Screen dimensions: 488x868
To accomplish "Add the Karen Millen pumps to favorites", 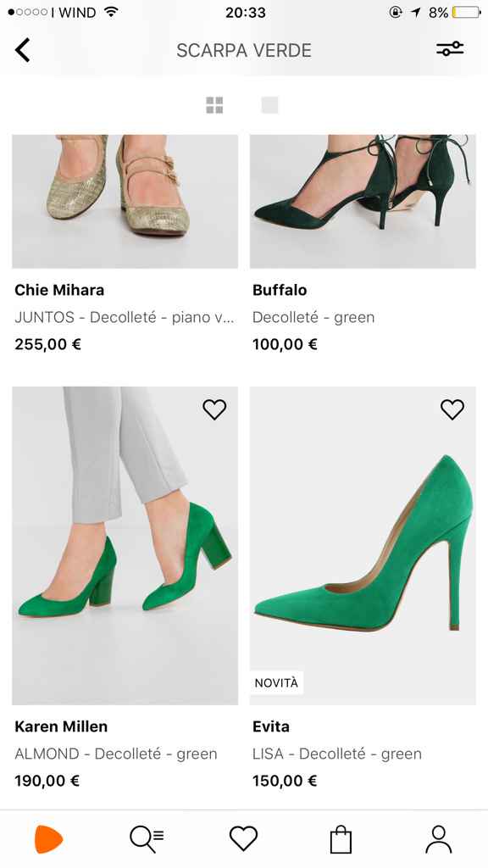I will click(x=214, y=409).
